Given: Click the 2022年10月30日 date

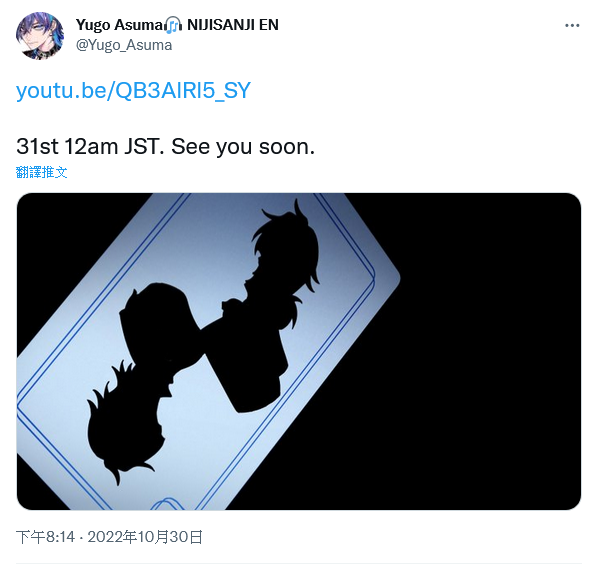Looking at the screenshot, I should [x=145, y=537].
